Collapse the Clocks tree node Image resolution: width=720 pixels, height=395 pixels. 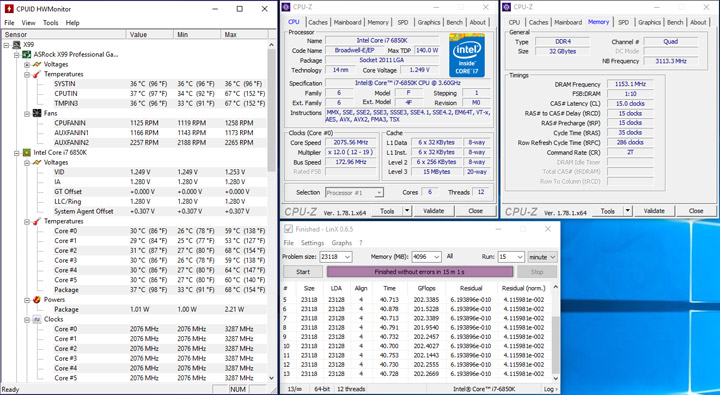pyautogui.click(x=27, y=320)
